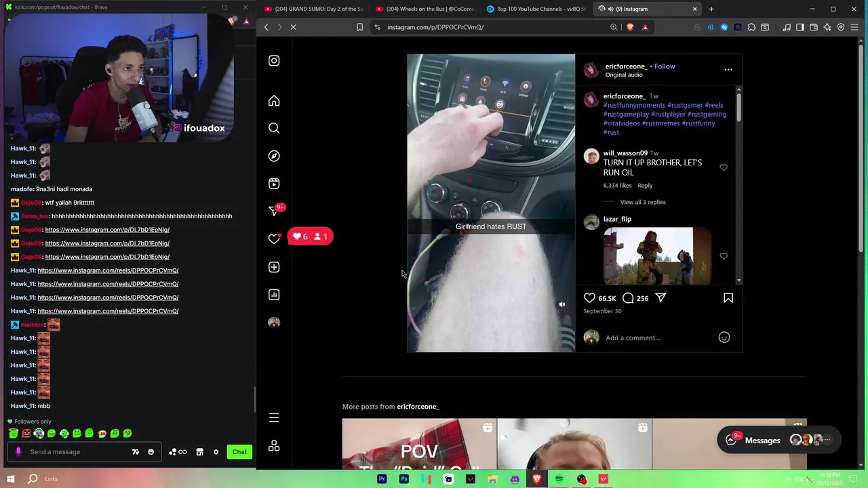The image size is (868, 488).
Task: Switch to GRAND SUMO YouTube tab
Action: (314, 9)
